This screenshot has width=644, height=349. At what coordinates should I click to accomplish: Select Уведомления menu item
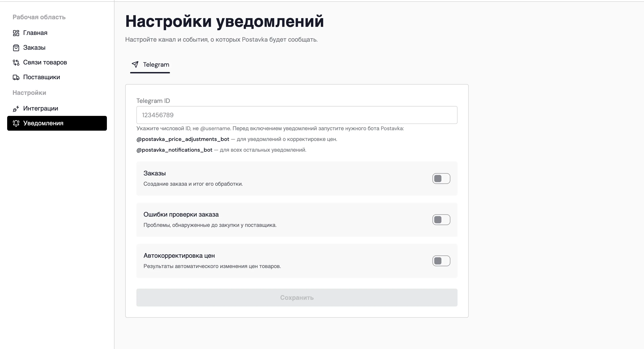click(57, 123)
